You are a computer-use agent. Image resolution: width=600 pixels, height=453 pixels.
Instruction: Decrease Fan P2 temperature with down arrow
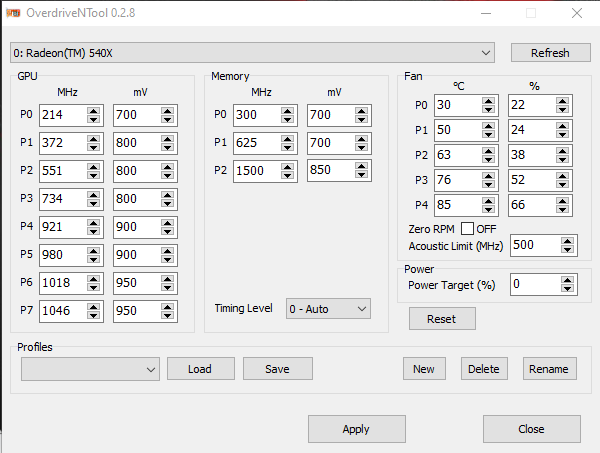(488, 160)
